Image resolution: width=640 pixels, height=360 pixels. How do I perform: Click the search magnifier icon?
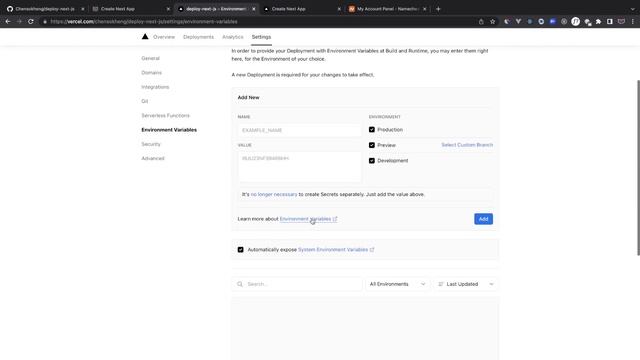[x=240, y=284]
